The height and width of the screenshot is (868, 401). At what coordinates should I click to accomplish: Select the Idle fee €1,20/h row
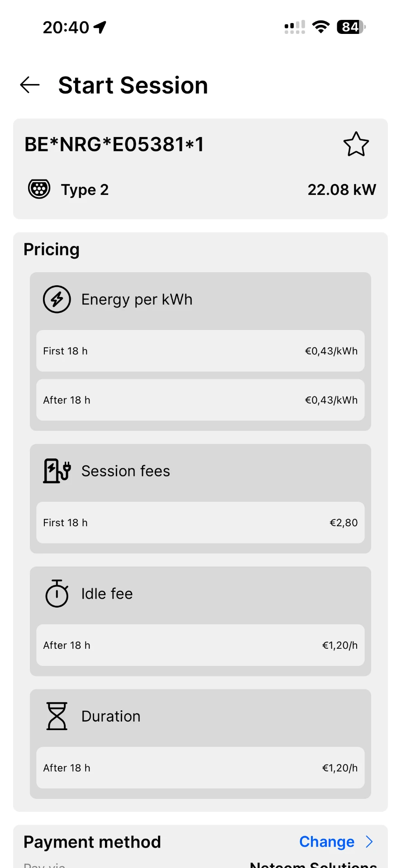tap(200, 645)
